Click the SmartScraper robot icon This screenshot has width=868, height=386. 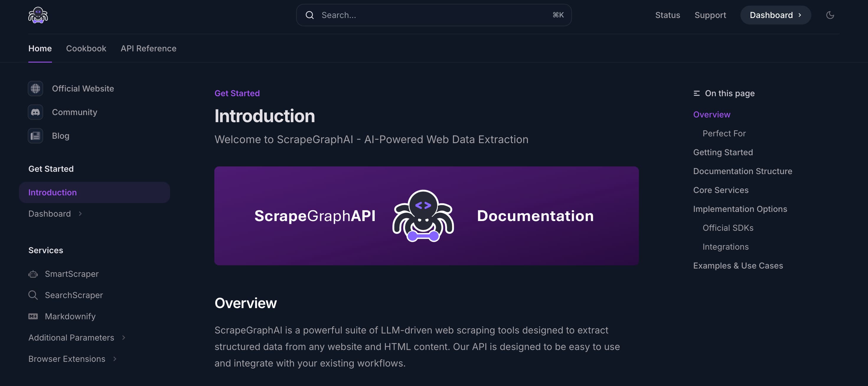33,274
